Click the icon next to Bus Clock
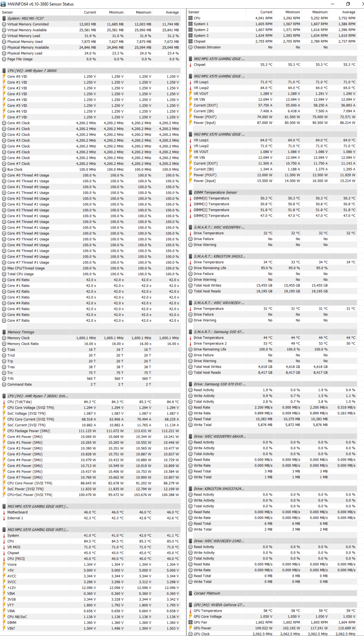364x636 pixels. tap(4, 169)
